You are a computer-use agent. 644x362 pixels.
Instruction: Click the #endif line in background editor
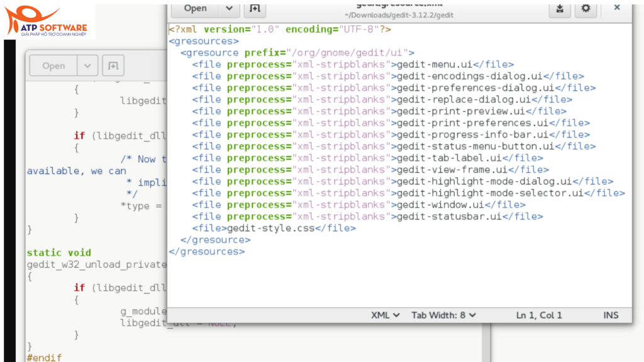pos(44,358)
